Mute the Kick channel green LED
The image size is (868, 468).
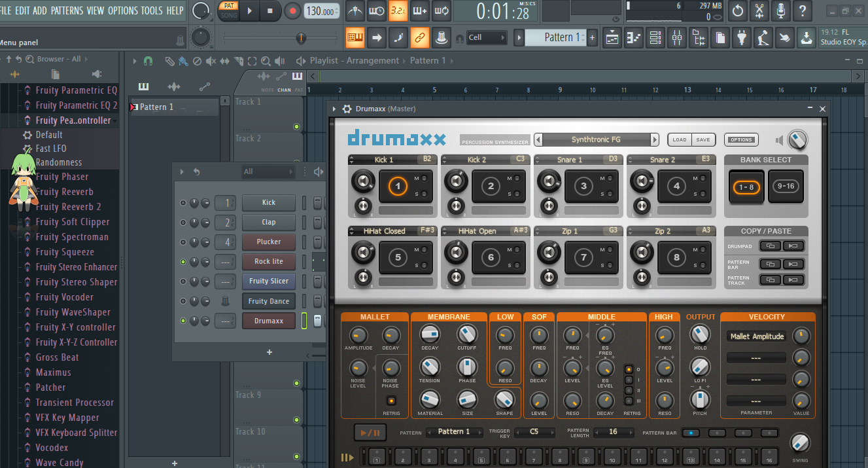pos(183,203)
